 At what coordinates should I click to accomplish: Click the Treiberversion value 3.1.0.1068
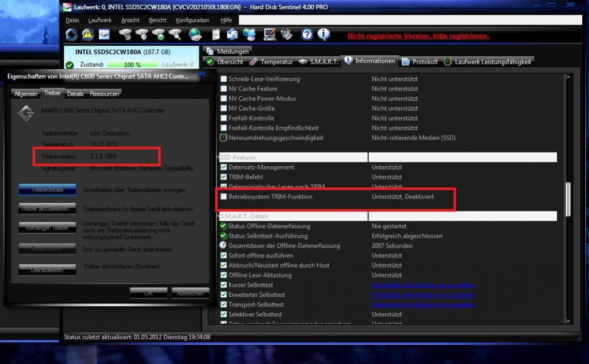click(x=103, y=156)
